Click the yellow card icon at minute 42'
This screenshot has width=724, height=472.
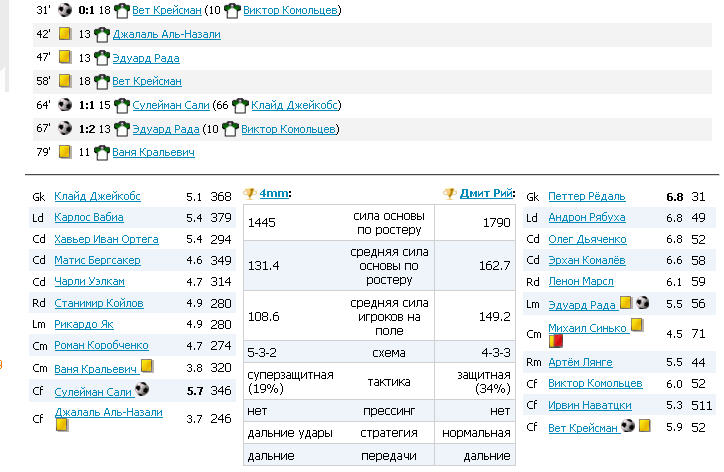point(65,34)
